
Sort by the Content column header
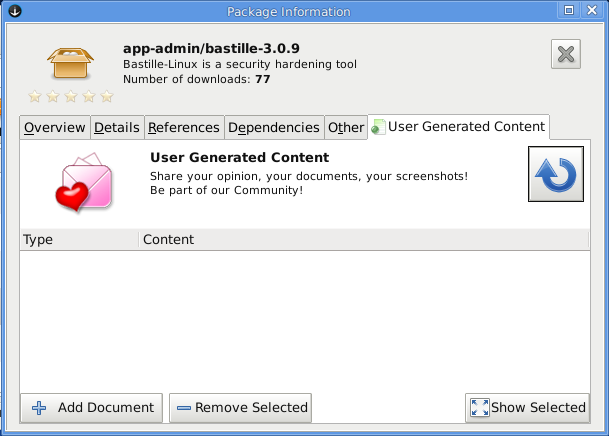[x=364, y=240]
